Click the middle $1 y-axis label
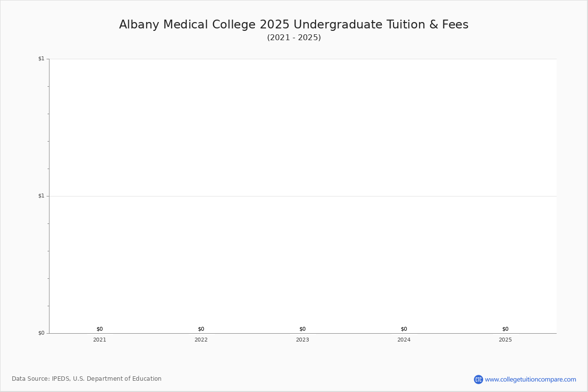 coord(41,196)
